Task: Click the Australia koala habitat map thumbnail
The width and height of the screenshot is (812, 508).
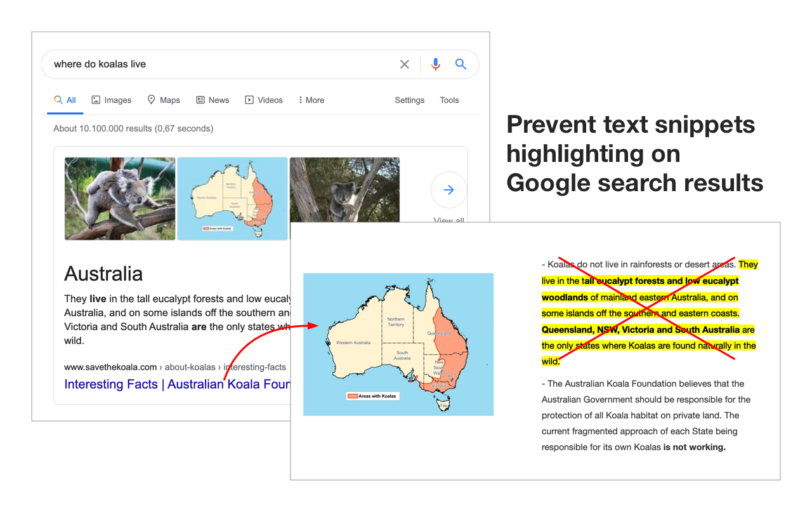Action: [x=232, y=198]
